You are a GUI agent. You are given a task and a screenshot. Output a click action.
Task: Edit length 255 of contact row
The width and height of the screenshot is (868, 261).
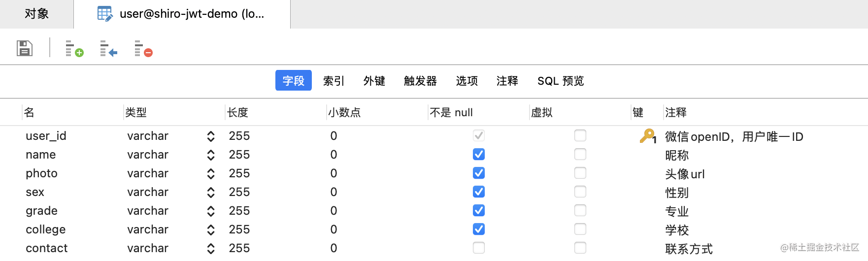point(239,248)
